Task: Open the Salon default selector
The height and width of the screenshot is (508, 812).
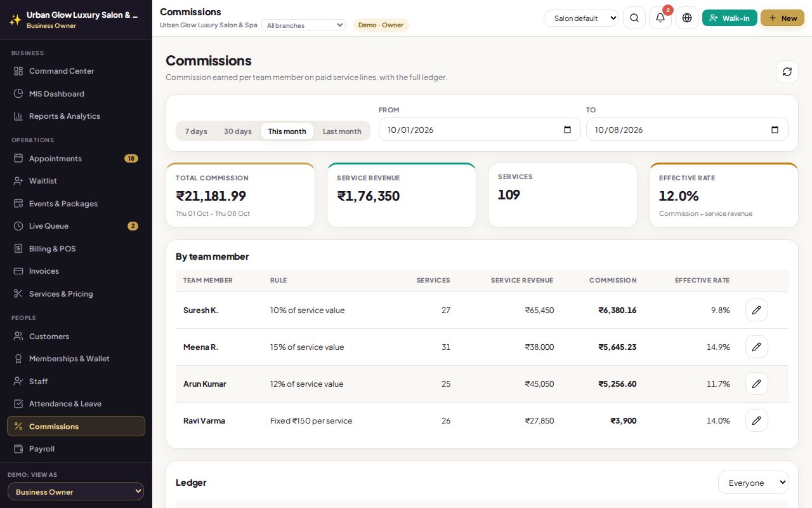Action: pyautogui.click(x=581, y=18)
